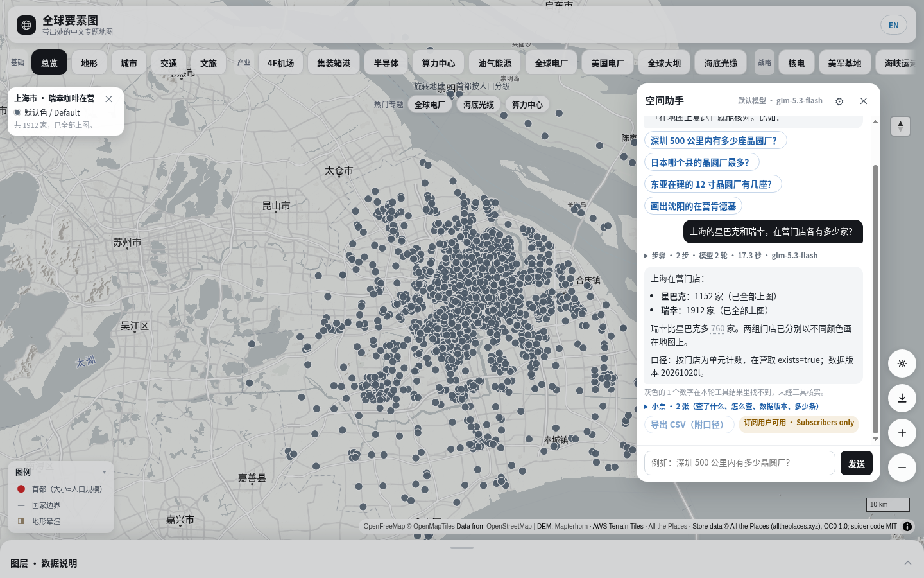
Task: Select 全球电厂 in the top tab bar
Action: [551, 63]
